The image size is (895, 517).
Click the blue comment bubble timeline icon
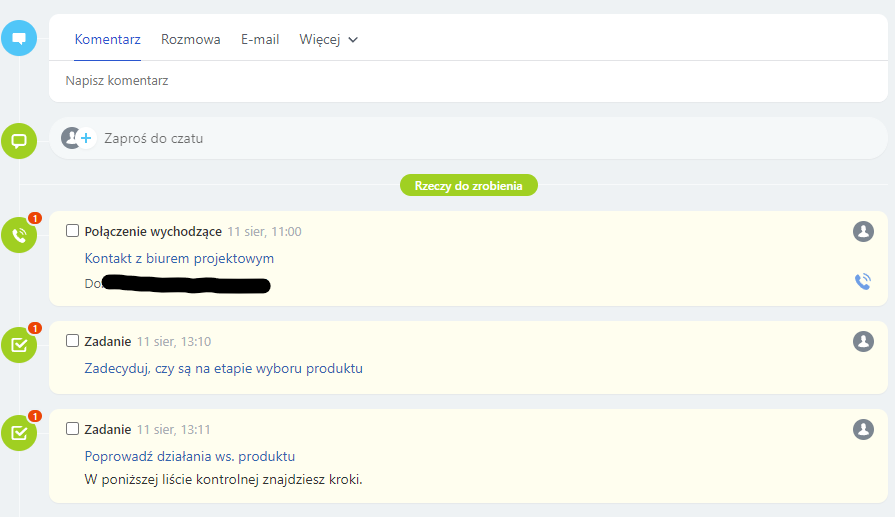tap(19, 39)
